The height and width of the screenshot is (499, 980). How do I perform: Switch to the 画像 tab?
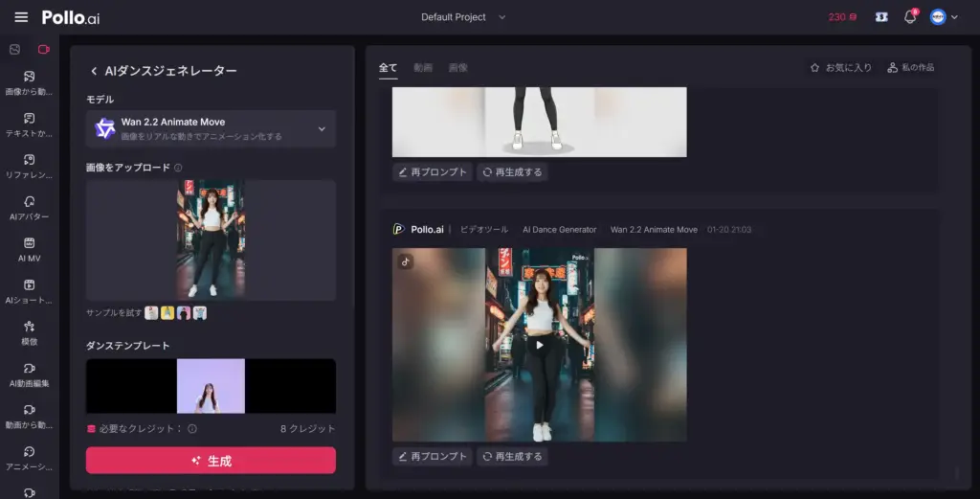coord(458,68)
